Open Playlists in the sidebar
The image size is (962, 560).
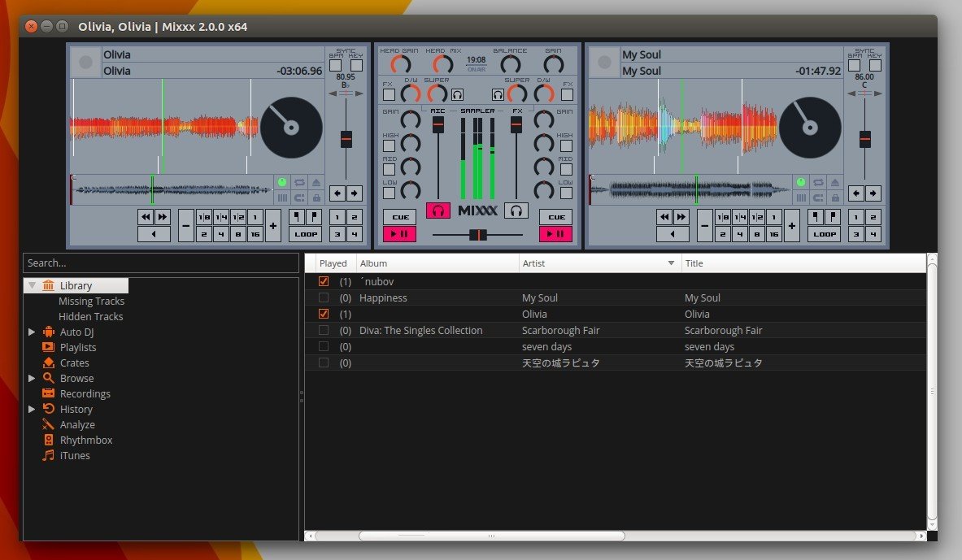[x=78, y=347]
